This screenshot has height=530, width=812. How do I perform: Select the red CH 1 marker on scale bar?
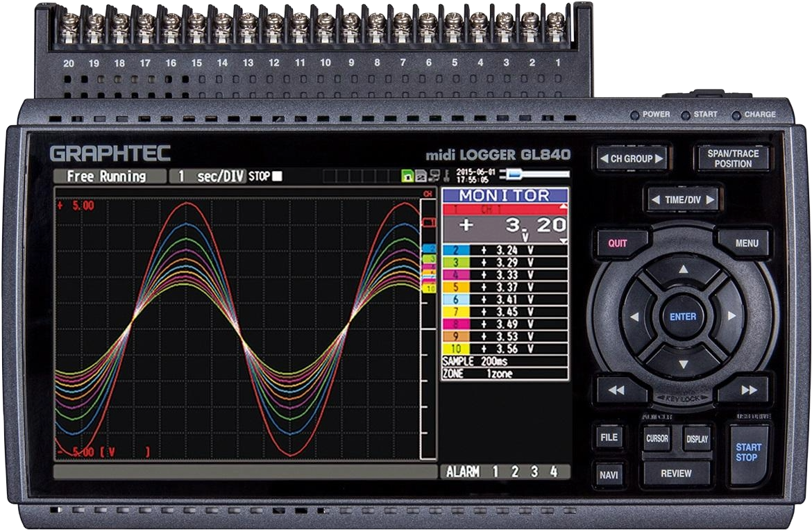pos(430,222)
